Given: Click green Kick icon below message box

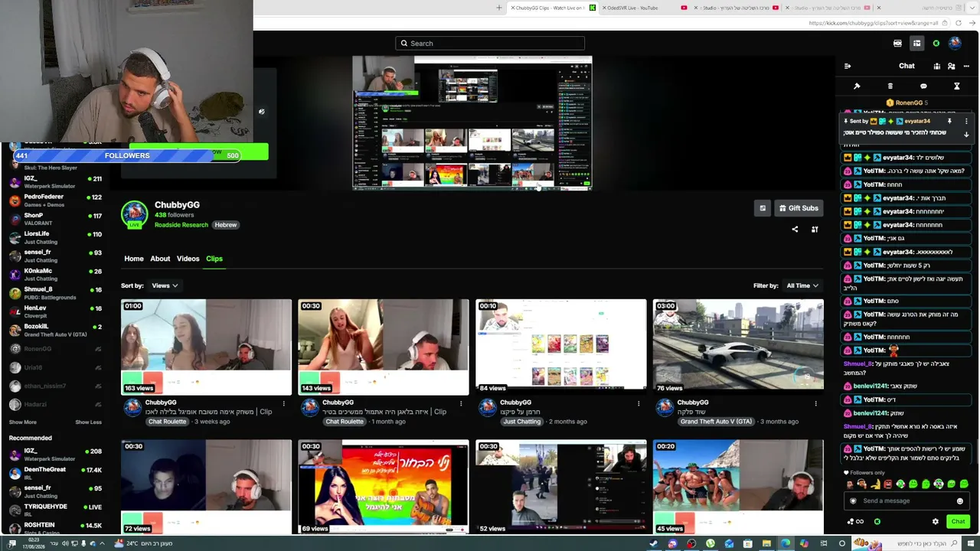Looking at the screenshot, I should 877,522.
